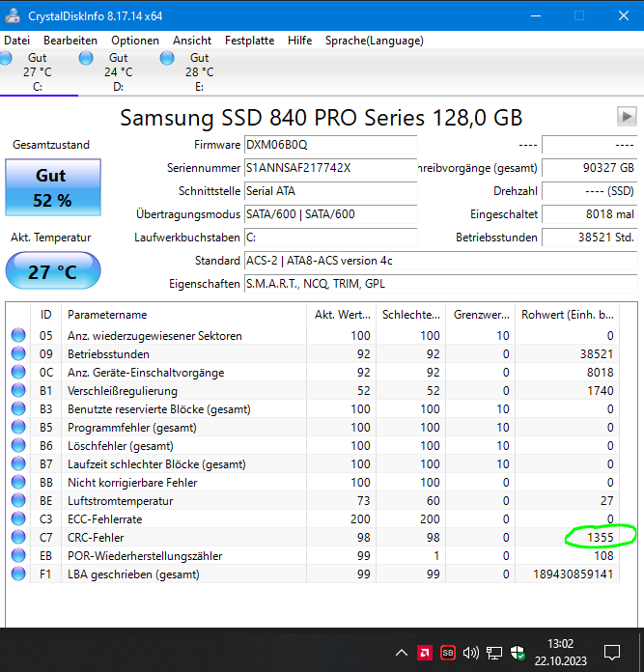Image resolution: width=644 pixels, height=672 pixels.
Task: Click status dot of CRC-Fehler row
Action: 18,538
